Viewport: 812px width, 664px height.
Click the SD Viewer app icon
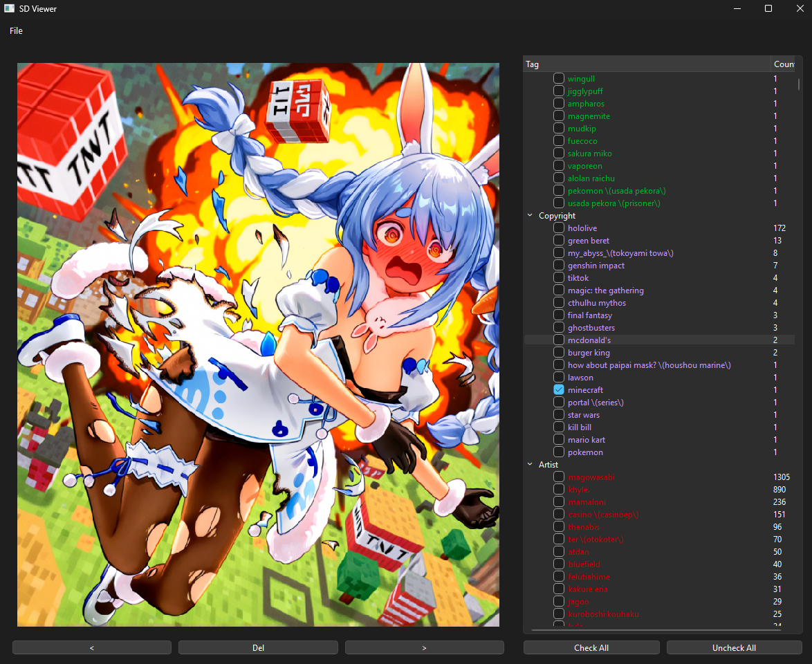9,8
